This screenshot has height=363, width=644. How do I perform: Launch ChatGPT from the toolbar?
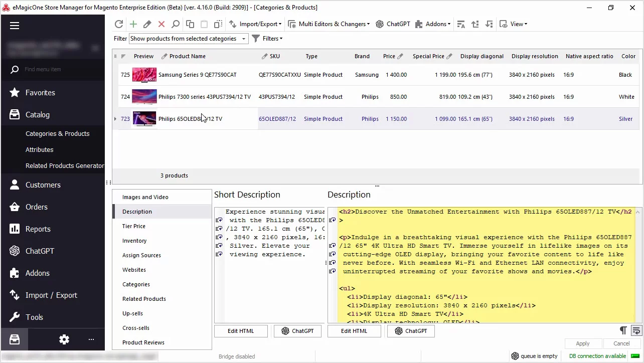[393, 24]
